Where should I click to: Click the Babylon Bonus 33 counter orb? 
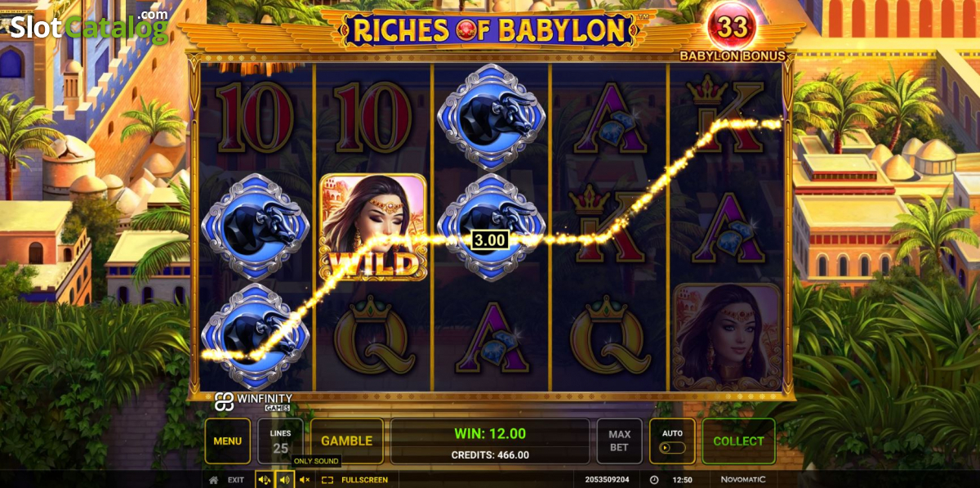733,28
